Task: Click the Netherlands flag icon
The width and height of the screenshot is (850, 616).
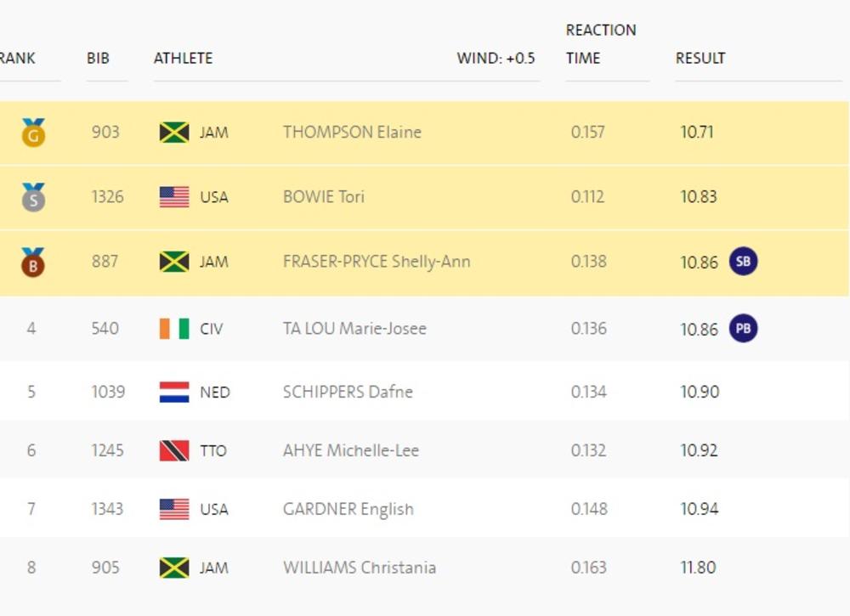Action: pos(174,393)
